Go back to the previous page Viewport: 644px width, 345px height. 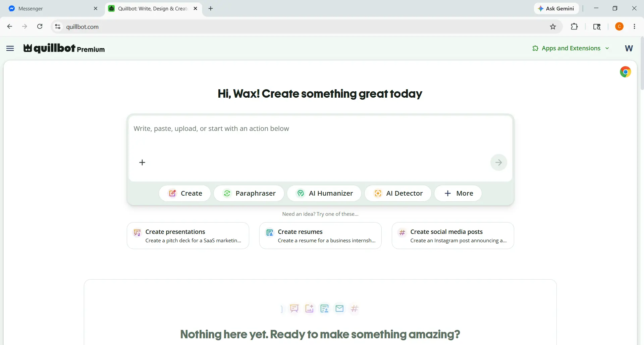click(9, 27)
